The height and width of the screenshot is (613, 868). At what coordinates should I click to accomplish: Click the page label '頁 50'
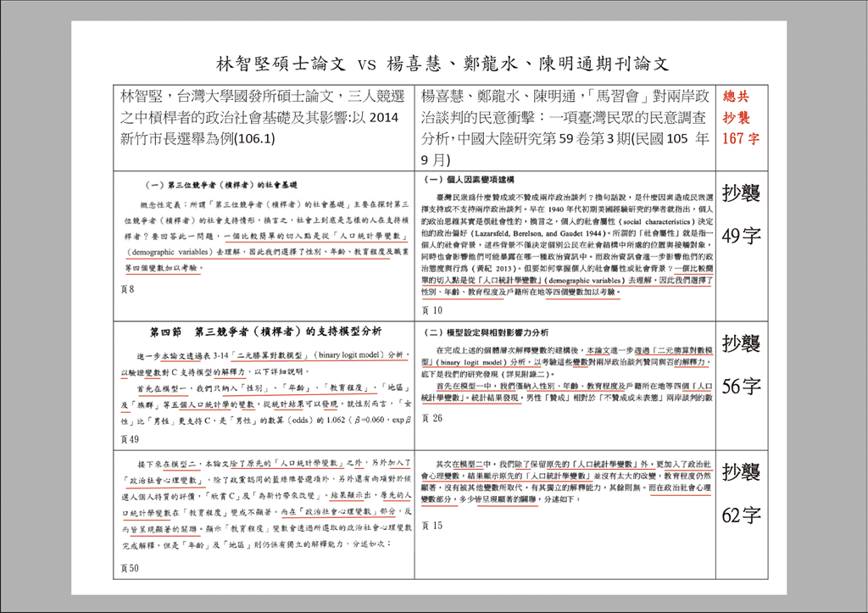tap(130, 568)
